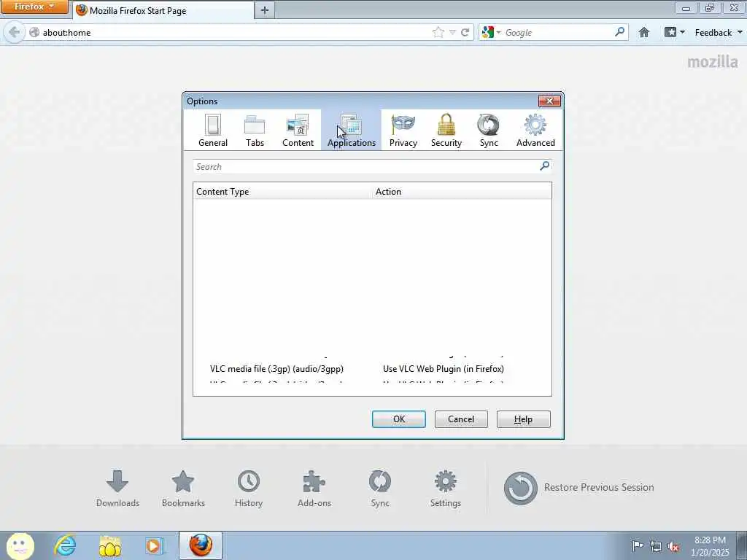The width and height of the screenshot is (747, 560).
Task: Open network status tray icon
Action: [656, 546]
